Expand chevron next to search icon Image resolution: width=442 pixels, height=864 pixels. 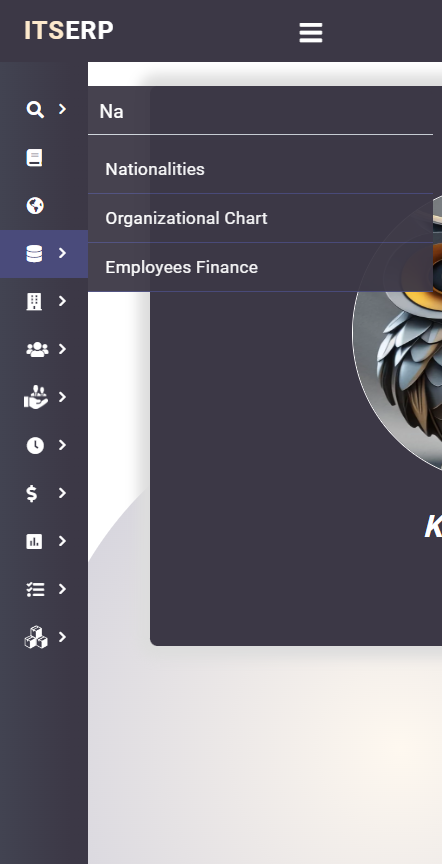62,109
